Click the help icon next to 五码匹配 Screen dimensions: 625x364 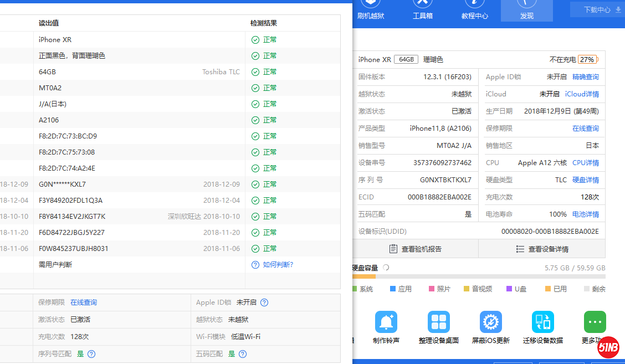click(242, 354)
